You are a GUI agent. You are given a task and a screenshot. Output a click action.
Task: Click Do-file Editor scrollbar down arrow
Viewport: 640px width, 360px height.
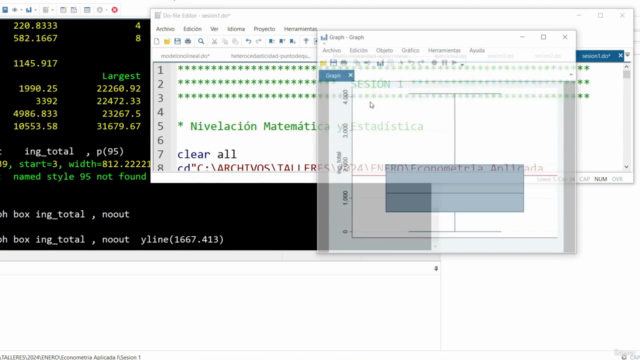tap(627, 167)
